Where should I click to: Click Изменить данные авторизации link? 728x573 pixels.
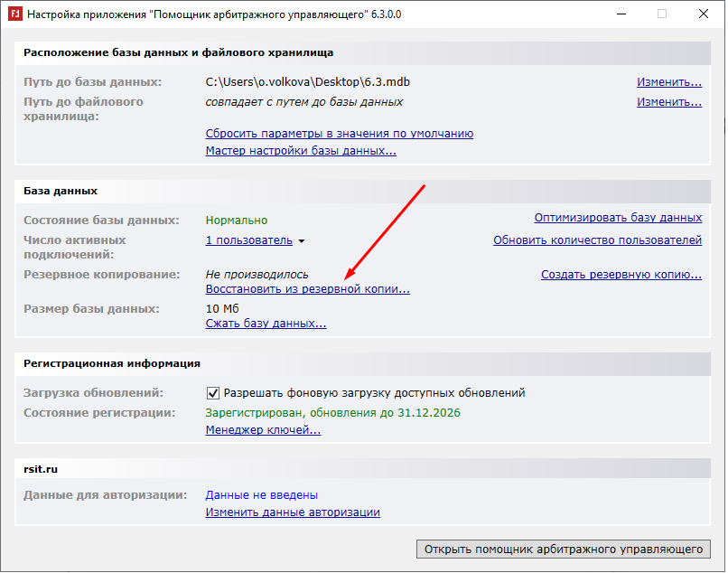293,512
